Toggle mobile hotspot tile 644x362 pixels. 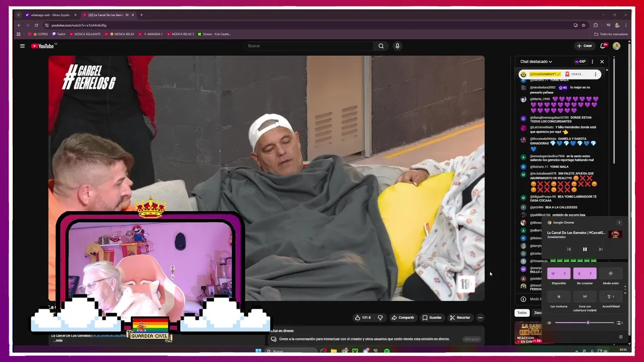(x=585, y=297)
